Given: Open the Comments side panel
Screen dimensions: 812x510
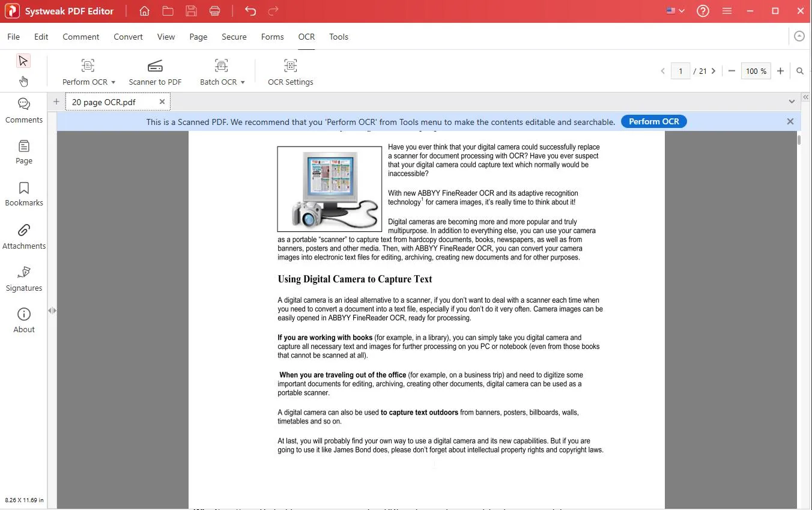Looking at the screenshot, I should (24, 111).
